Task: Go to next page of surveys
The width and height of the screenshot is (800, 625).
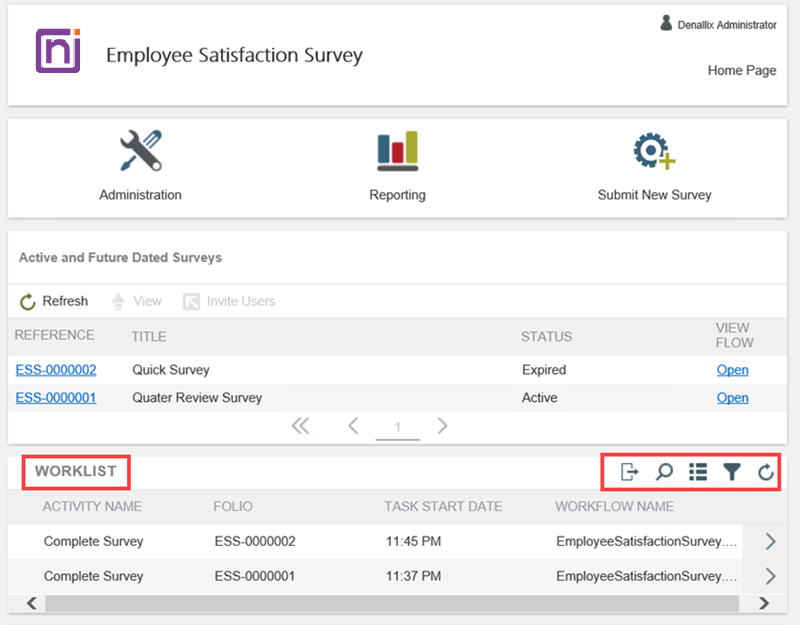Action: click(442, 427)
